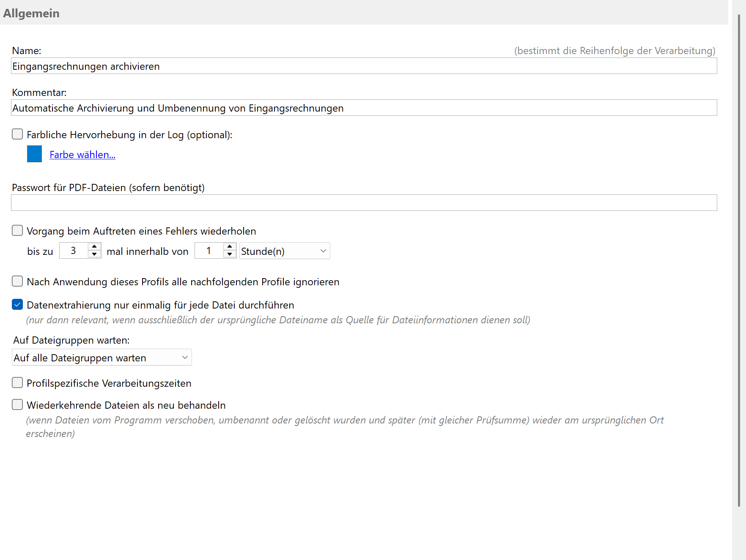Increase the time interval up arrow
The height and width of the screenshot is (560, 746).
pyautogui.click(x=230, y=247)
